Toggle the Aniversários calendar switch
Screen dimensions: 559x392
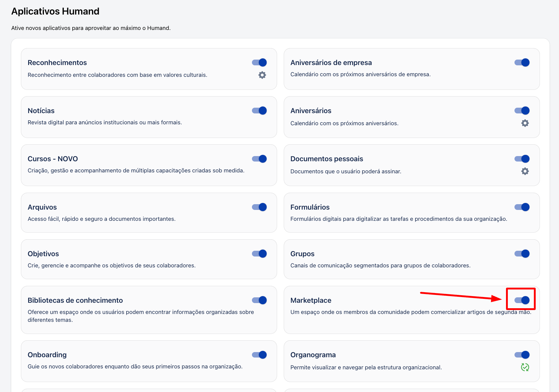click(x=522, y=110)
